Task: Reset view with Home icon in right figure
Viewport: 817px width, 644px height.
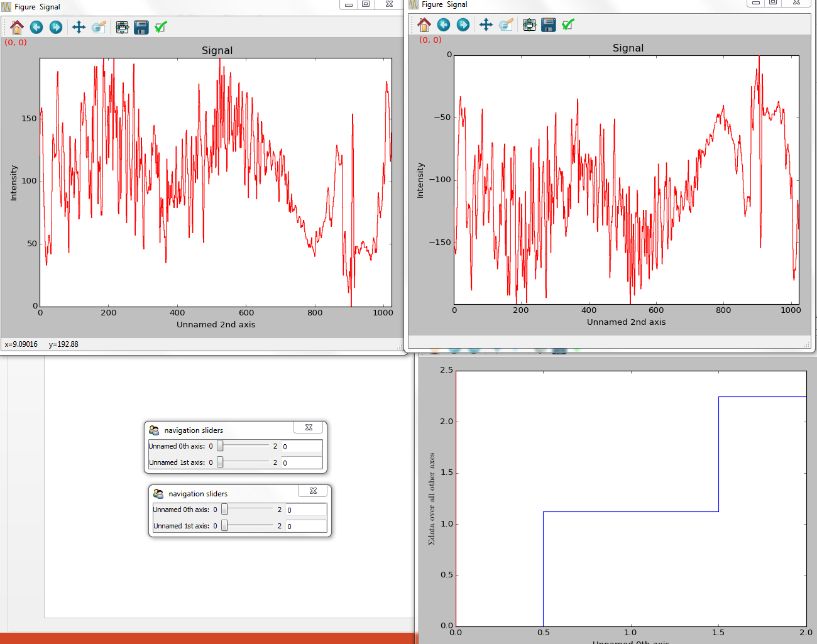Action: coord(424,25)
